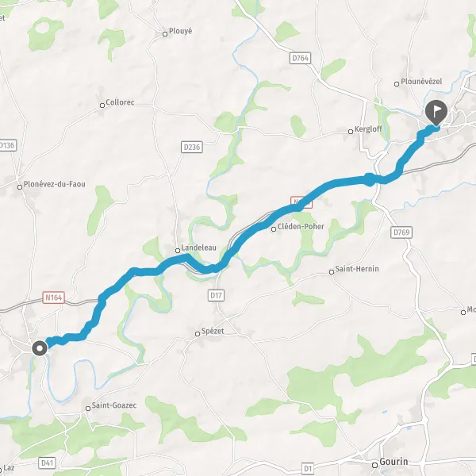Select the Gourin town label

click(393, 462)
